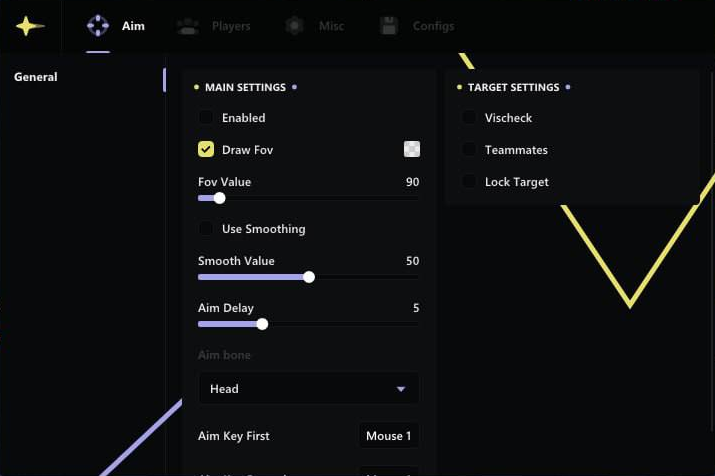Viewport: 715px width, 476px height.
Task: Click the yellow star logo icon
Action: click(29, 26)
